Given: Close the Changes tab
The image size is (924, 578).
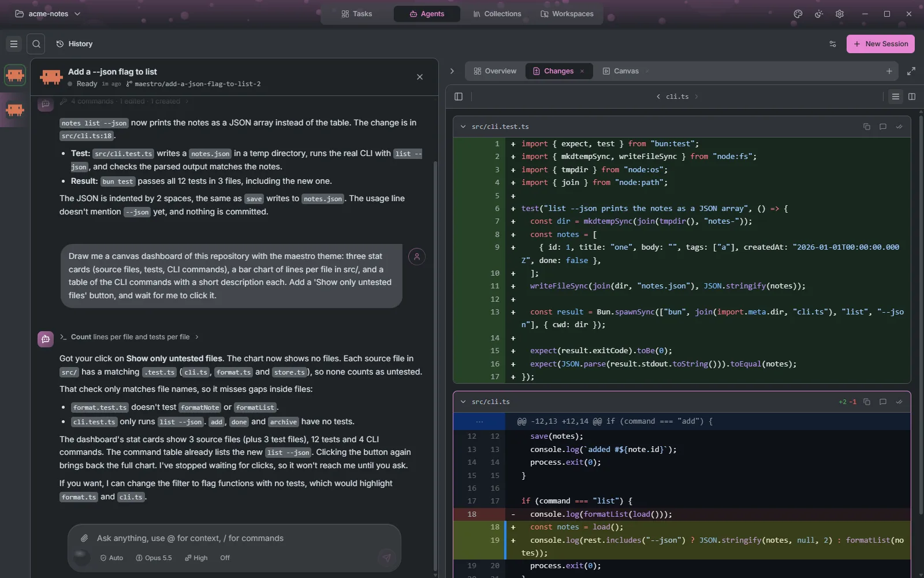Looking at the screenshot, I should coord(582,71).
